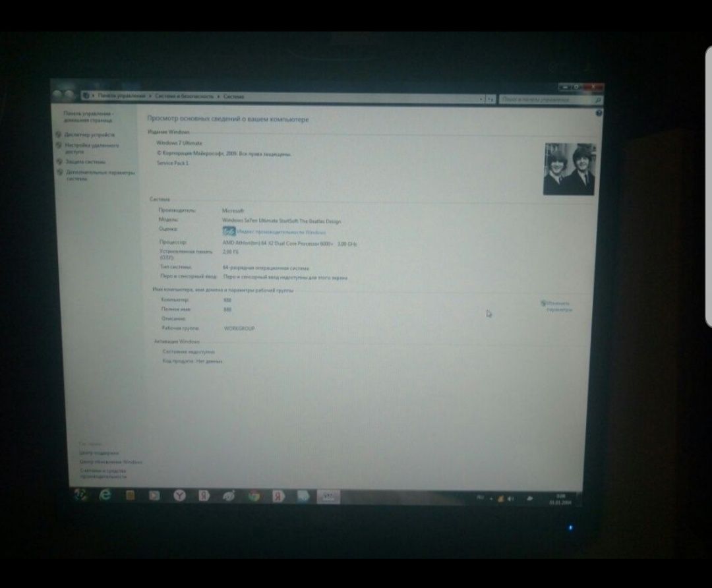This screenshot has width=712, height=588.
Task: Open the Yandex shortcut beside the Y browser
Action: tap(204, 495)
